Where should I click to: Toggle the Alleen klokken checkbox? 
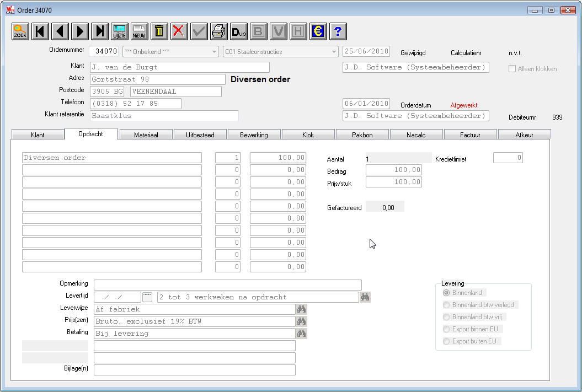click(512, 68)
